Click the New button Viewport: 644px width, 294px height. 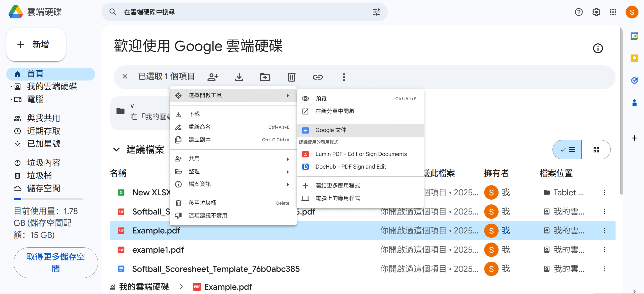pos(36,45)
